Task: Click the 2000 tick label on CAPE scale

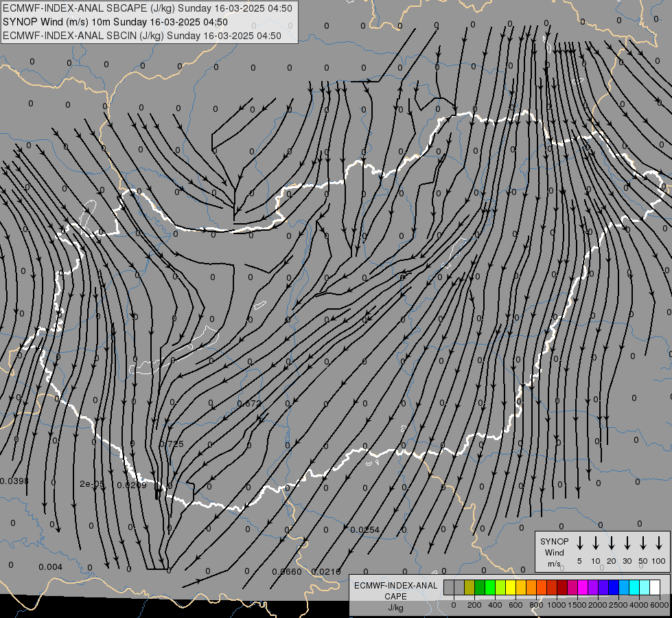Action: click(597, 605)
